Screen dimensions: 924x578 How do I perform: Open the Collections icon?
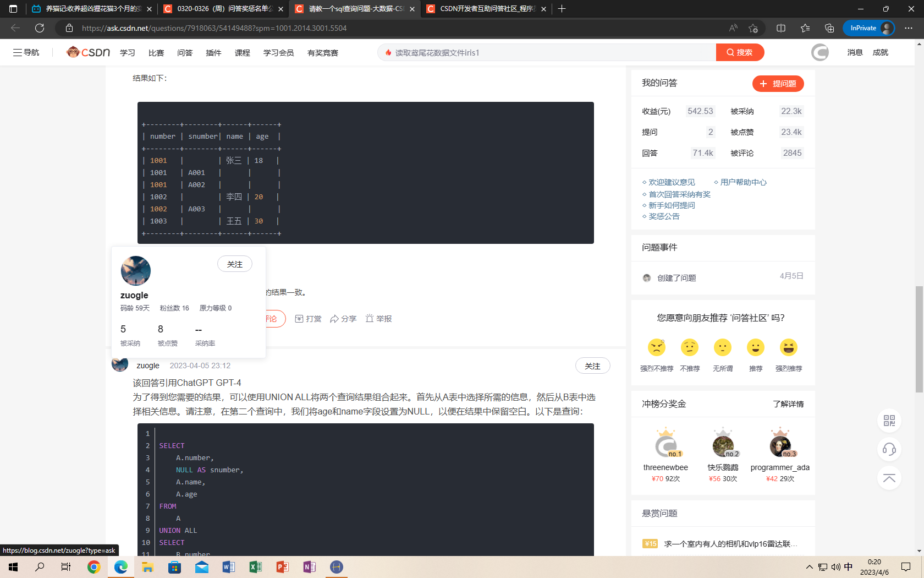(x=829, y=28)
